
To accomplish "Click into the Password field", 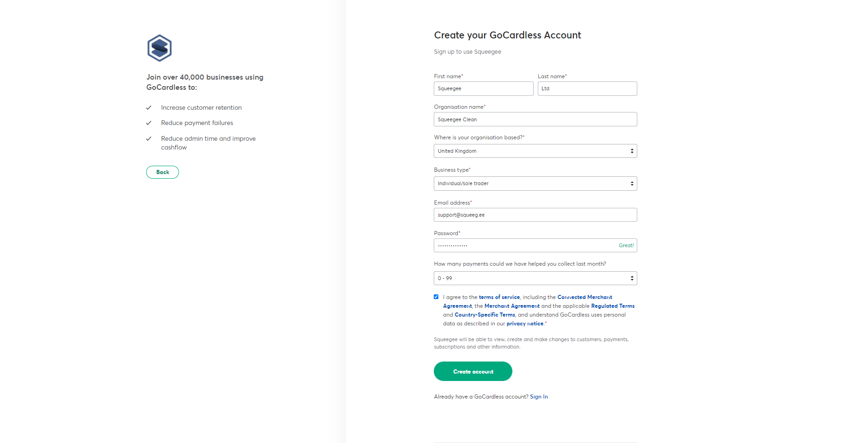I will click(523, 245).
